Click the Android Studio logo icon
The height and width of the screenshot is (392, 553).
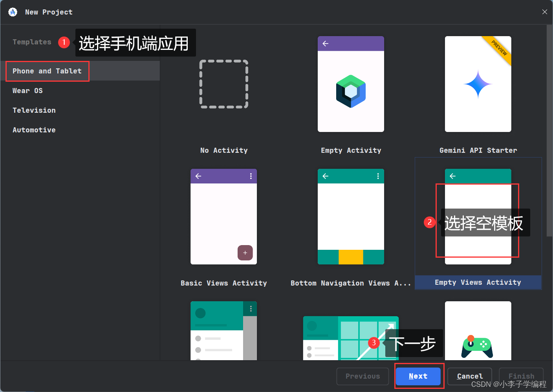click(12, 12)
